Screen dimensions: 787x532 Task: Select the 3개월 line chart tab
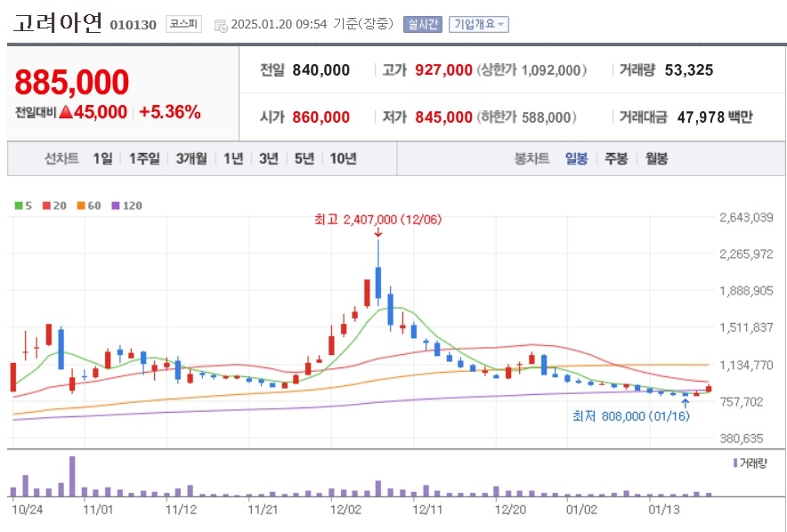[191, 159]
